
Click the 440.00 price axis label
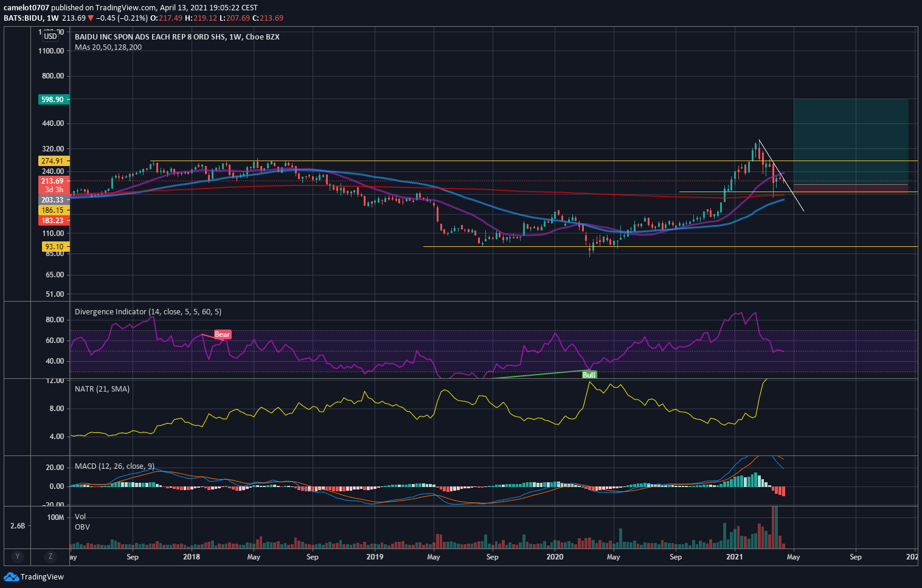[52, 123]
